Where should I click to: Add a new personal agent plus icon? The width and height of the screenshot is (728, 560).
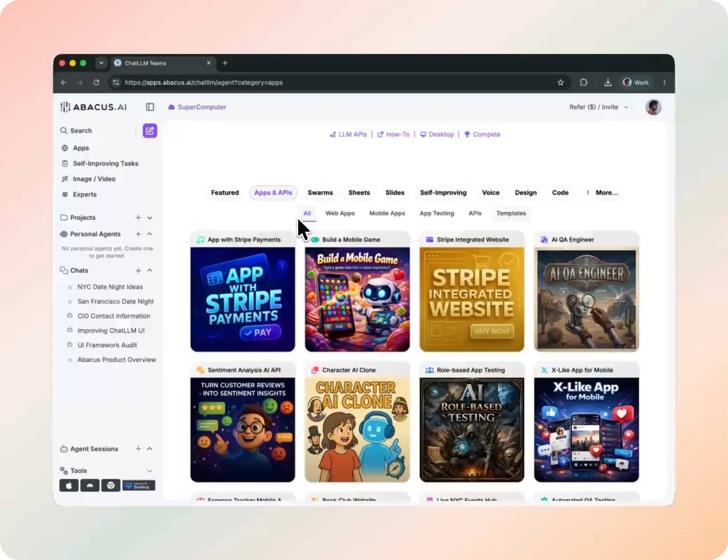pyautogui.click(x=138, y=234)
